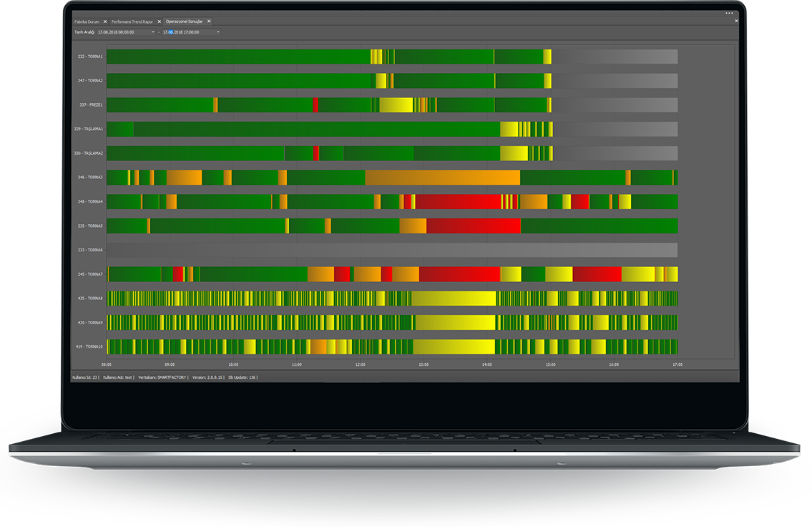The width and height of the screenshot is (812, 527).
Task: Expand the start date dropdown arrow
Action: (x=153, y=32)
